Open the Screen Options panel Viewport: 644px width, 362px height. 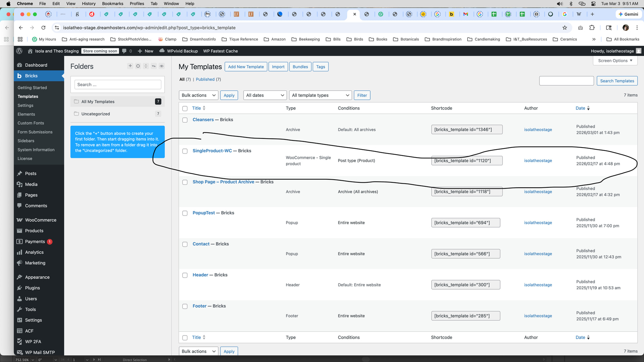(x=615, y=61)
